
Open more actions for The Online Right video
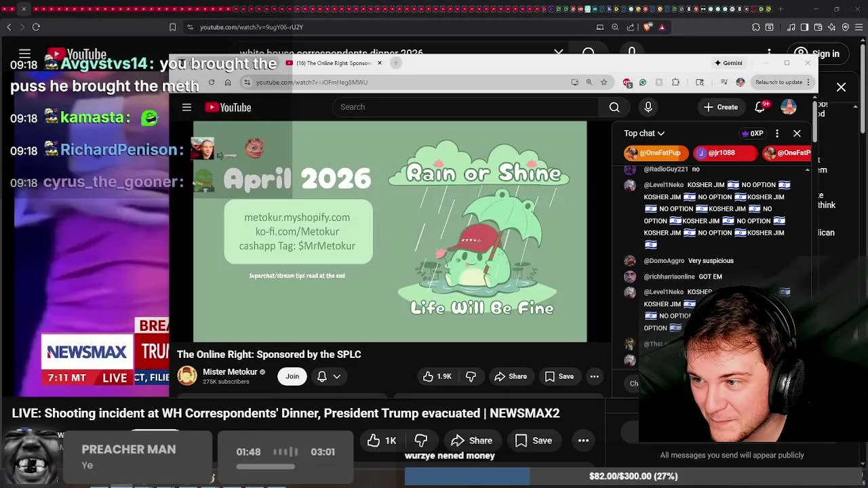(594, 376)
